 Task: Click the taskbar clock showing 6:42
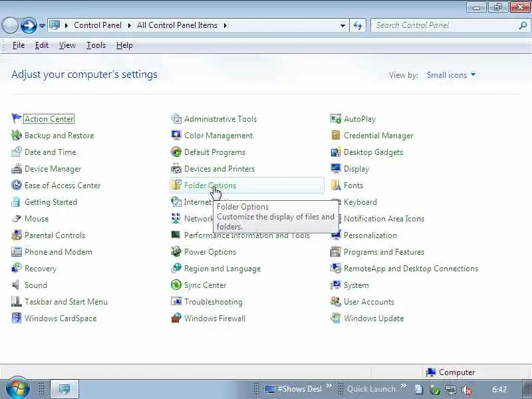coord(499,390)
